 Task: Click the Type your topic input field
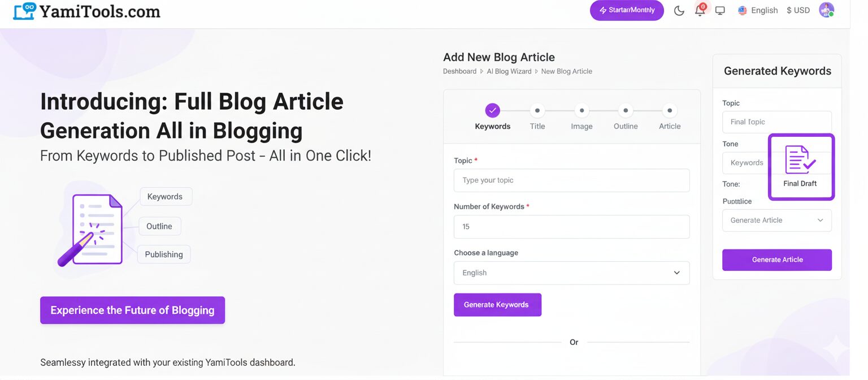point(571,180)
